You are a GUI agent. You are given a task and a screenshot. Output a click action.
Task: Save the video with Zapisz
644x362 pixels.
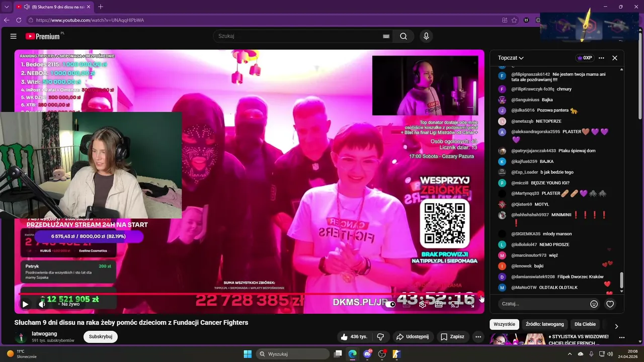coord(452,336)
